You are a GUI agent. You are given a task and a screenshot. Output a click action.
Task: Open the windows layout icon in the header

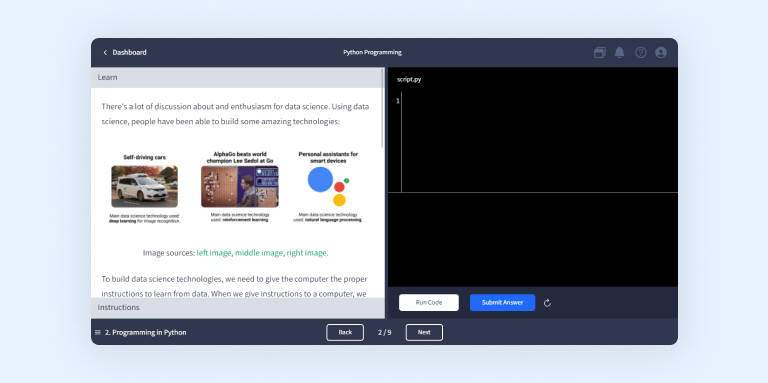(600, 52)
